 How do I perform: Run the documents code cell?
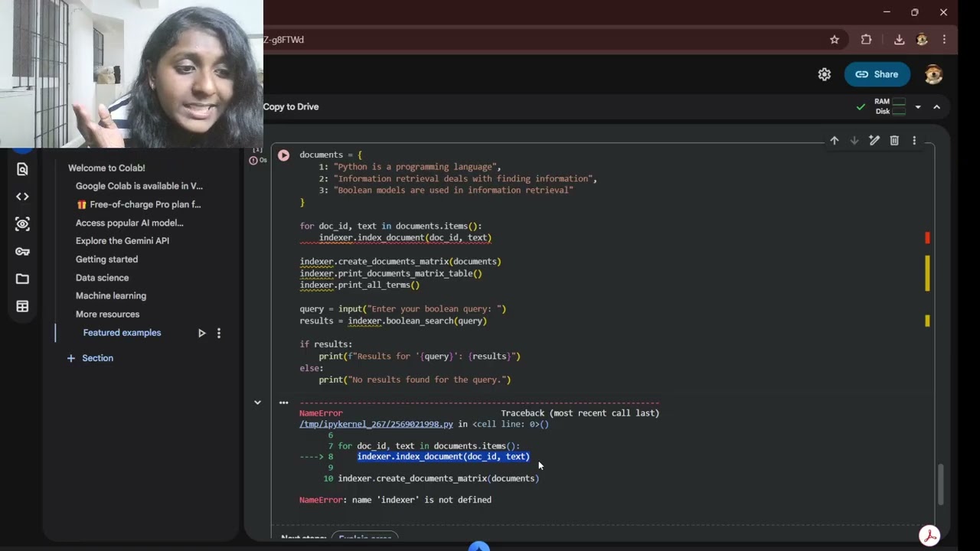tap(283, 155)
